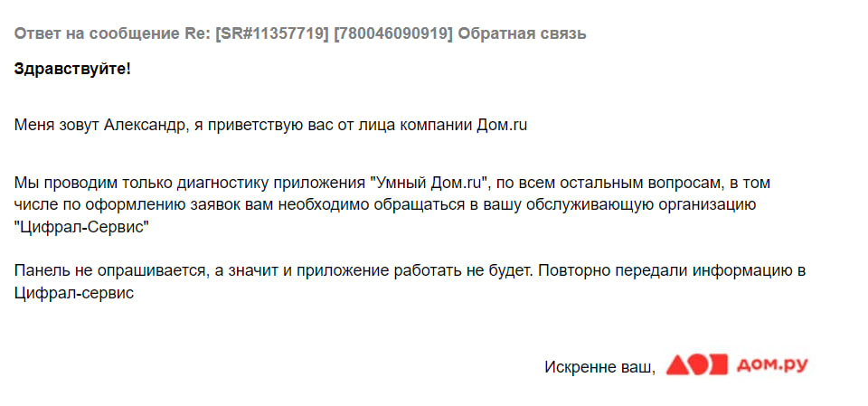Click the email subject header line

(300, 34)
